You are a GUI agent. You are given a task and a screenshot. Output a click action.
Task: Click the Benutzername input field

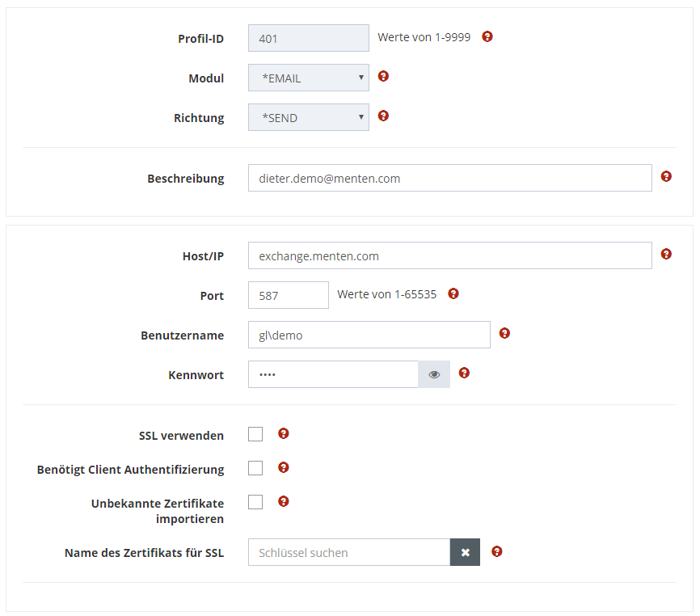click(369, 335)
